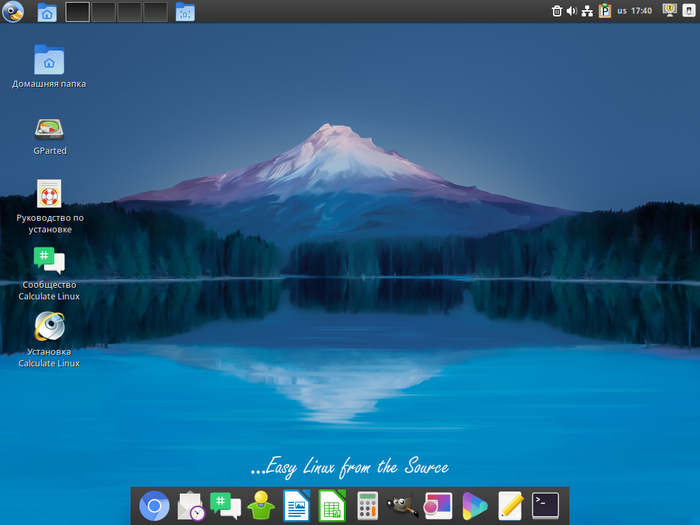The image size is (700, 525).
Task: Start GIMP from the dock
Action: coord(403,507)
